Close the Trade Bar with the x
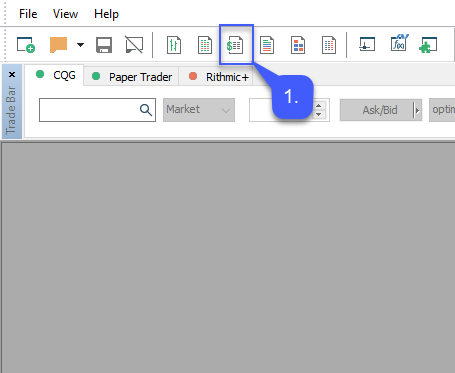 coord(12,74)
